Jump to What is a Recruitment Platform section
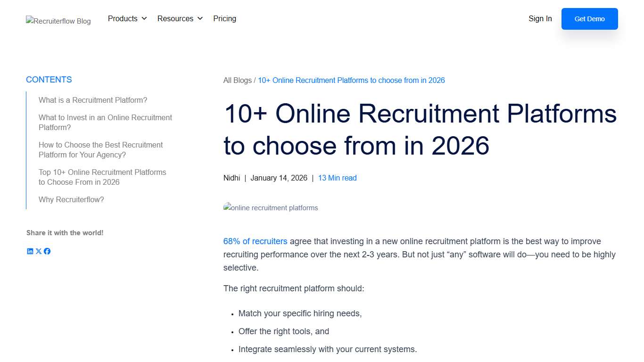This screenshot has width=644, height=362. pyautogui.click(x=92, y=100)
